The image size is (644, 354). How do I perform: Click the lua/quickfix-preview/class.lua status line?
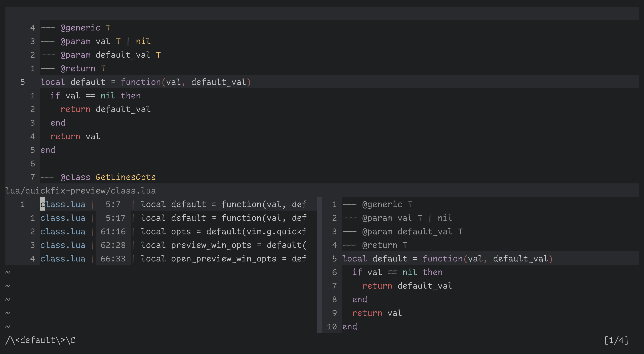click(x=80, y=191)
